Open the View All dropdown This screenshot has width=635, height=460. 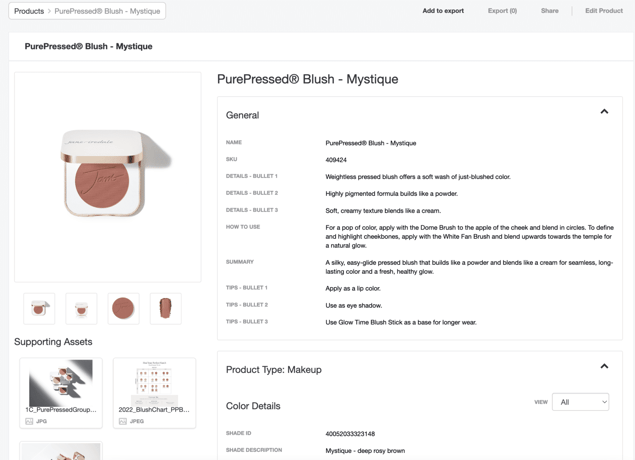point(580,402)
